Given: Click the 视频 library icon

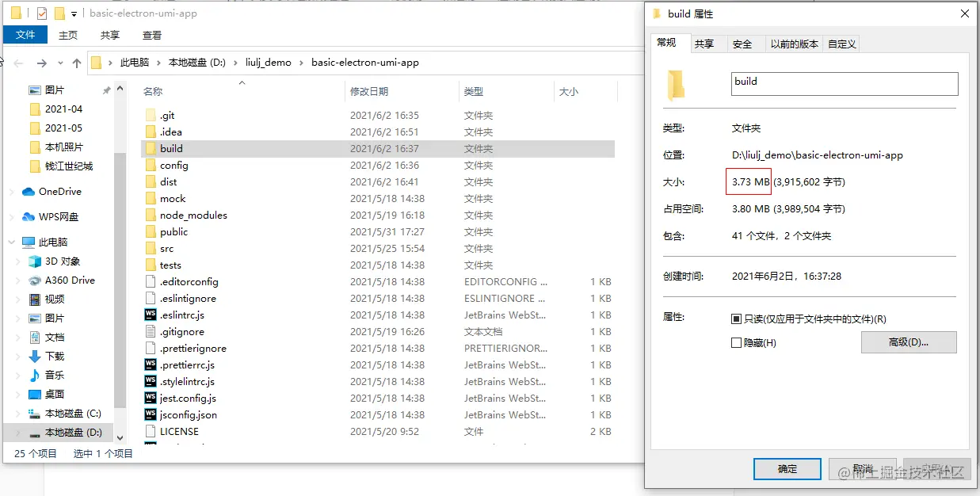Looking at the screenshot, I should click(x=35, y=300).
